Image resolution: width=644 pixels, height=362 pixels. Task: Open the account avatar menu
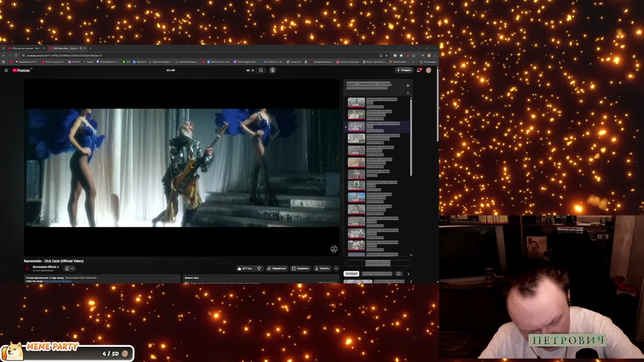[x=429, y=70]
